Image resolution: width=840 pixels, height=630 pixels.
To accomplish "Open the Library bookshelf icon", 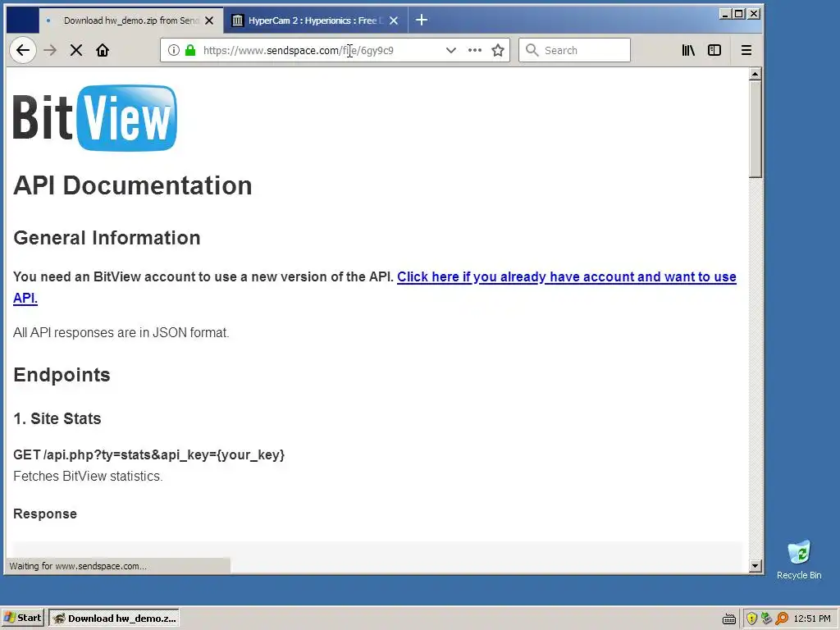I will tap(688, 50).
